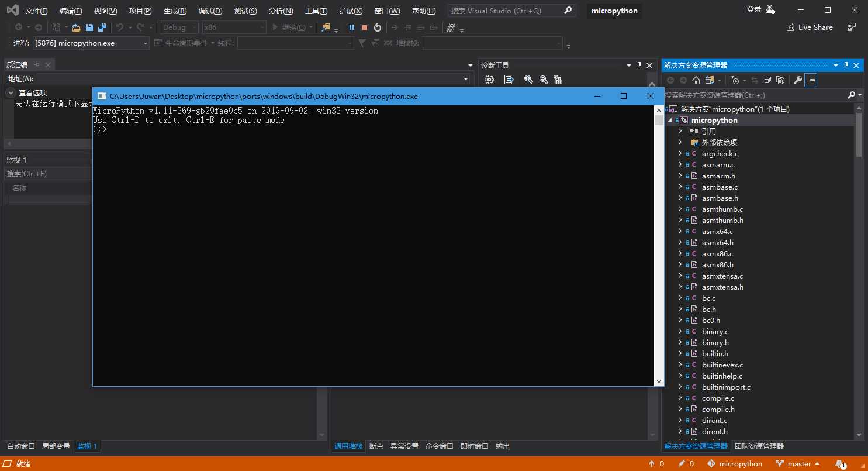Click the show threads in source icon

pyautogui.click(x=451, y=27)
